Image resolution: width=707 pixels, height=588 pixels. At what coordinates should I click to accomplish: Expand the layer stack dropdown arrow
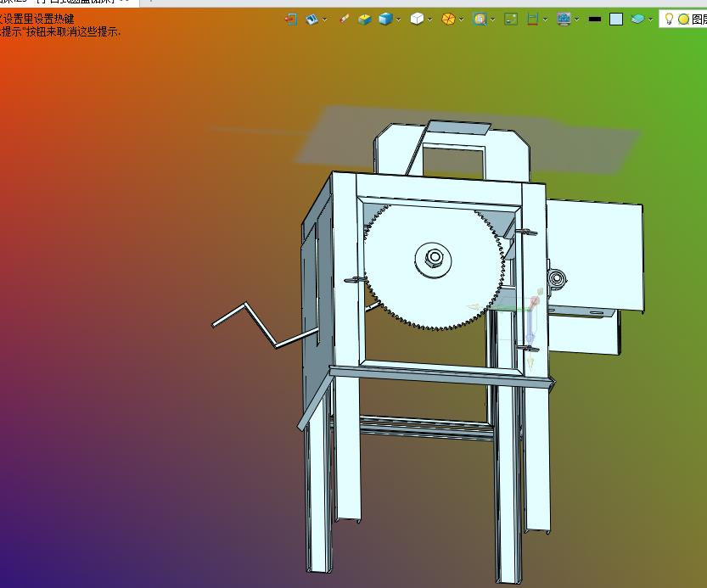(x=650, y=20)
